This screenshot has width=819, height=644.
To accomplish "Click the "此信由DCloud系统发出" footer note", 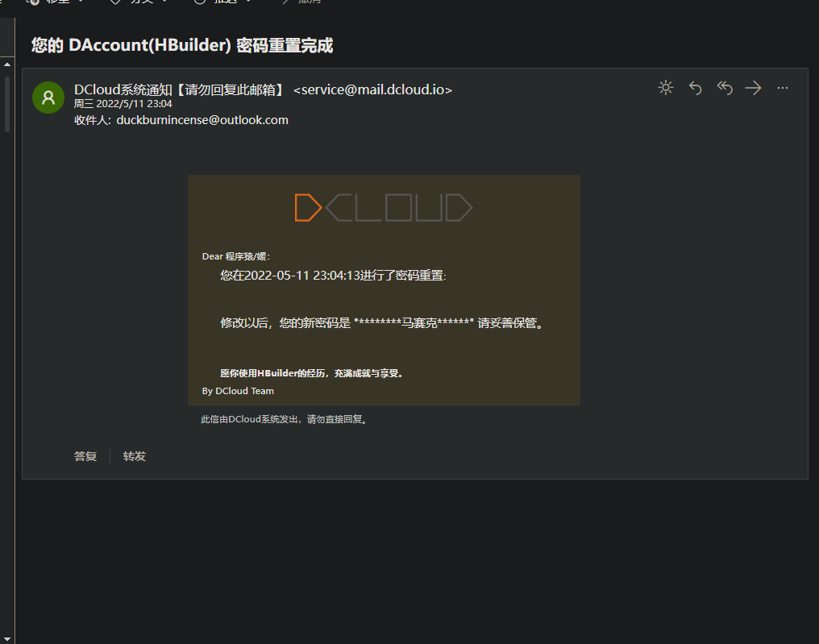I will pyautogui.click(x=285, y=419).
